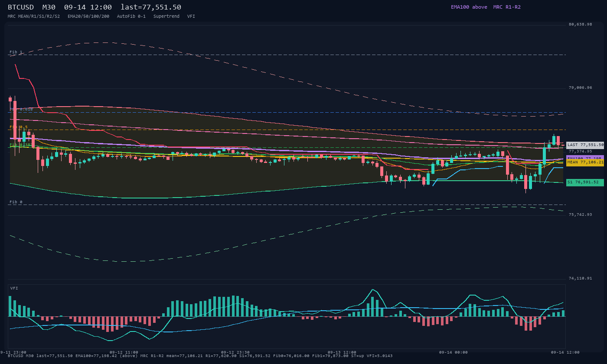The image size is (607, 364).
Task: Click the purple EMA100 price tag
Action: 585,157
